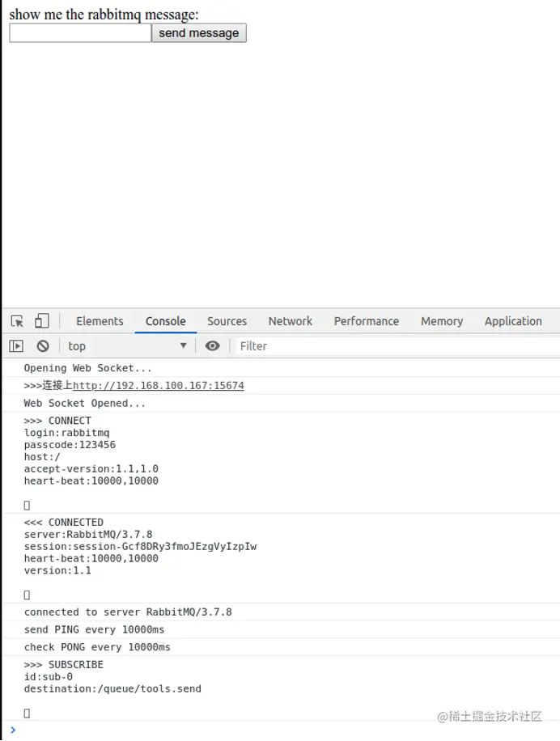Select the 'send PING every 10000ms' log
The image size is (560, 741).
(94, 629)
